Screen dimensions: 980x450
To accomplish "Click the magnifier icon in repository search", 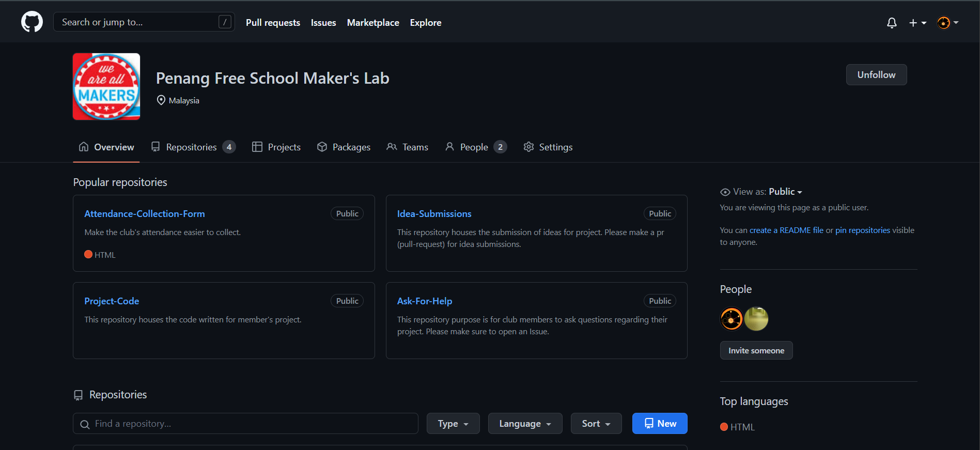I will 85,424.
